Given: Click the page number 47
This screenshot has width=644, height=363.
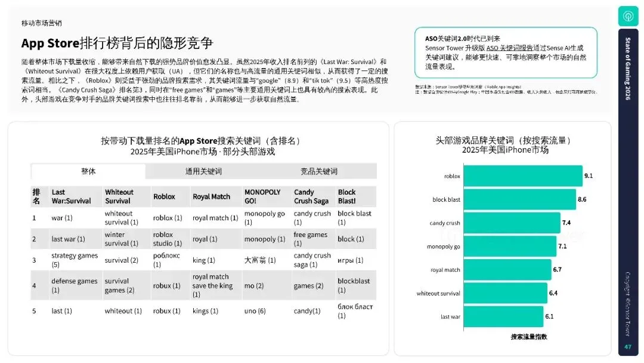Looking at the screenshot, I should [628, 347].
